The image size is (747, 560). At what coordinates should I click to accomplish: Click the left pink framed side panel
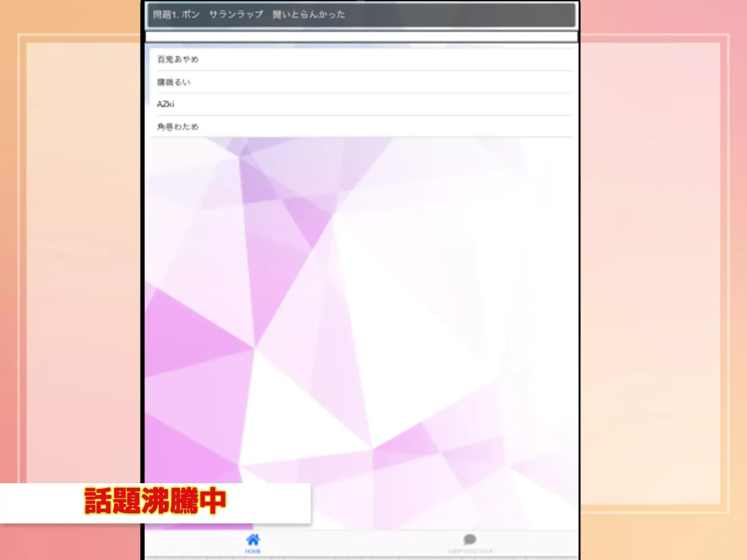point(78,252)
